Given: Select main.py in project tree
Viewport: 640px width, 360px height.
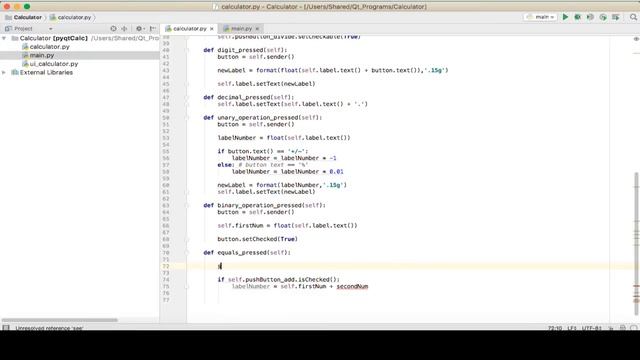Looking at the screenshot, I should (42, 55).
